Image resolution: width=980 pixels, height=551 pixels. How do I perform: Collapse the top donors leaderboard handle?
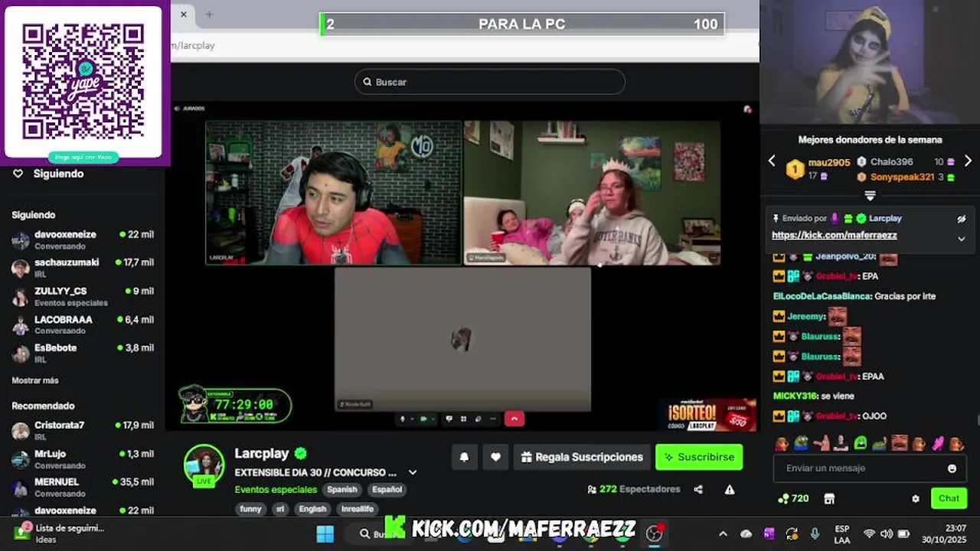tap(870, 195)
